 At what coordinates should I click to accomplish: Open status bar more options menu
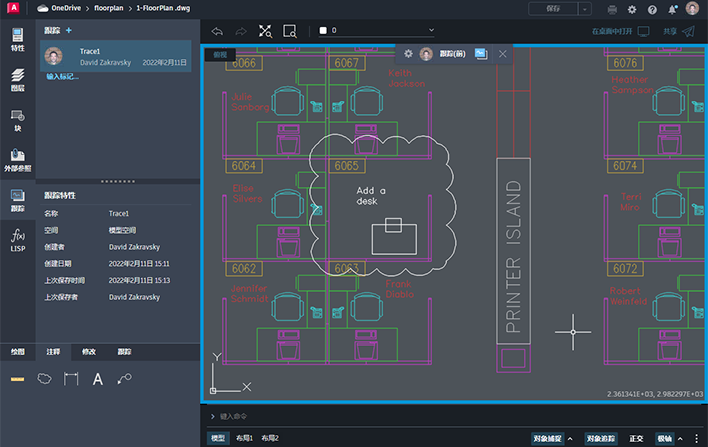pyautogui.click(x=696, y=438)
